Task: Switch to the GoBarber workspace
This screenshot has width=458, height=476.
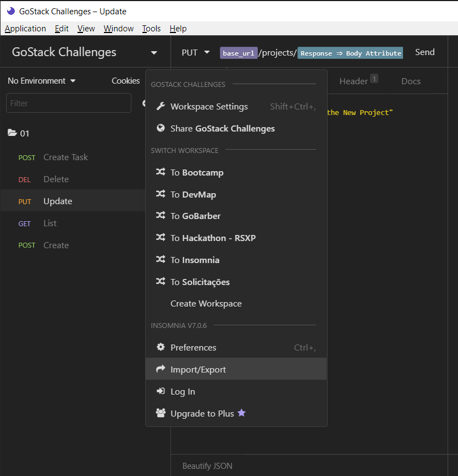Action: coord(236,216)
